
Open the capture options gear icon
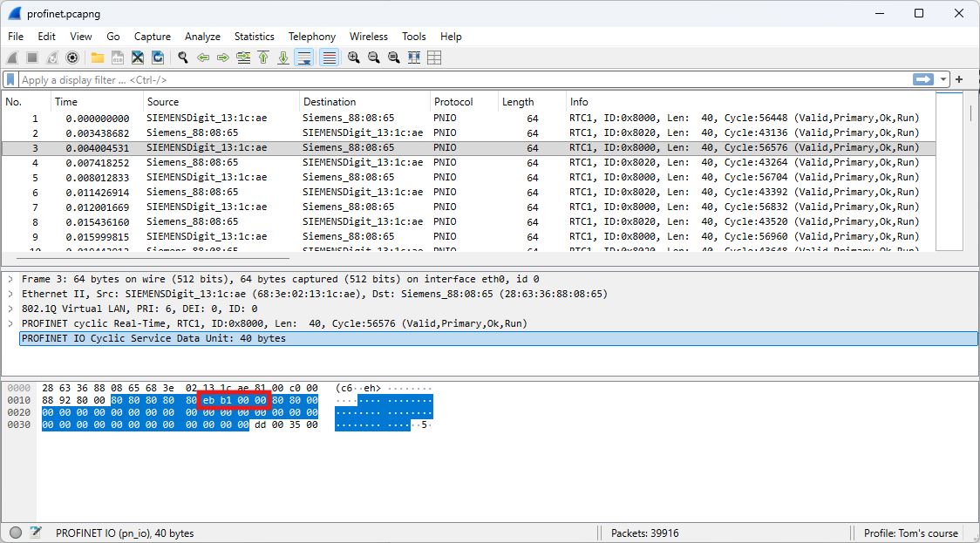[72, 58]
